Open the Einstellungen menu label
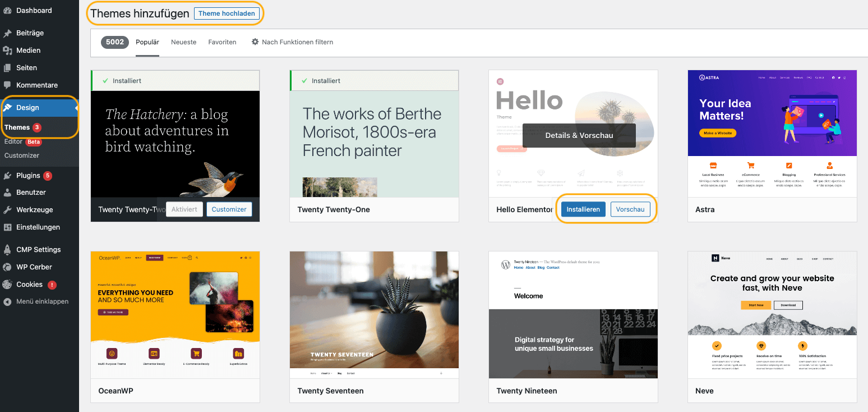Image resolution: width=868 pixels, height=412 pixels. click(38, 227)
